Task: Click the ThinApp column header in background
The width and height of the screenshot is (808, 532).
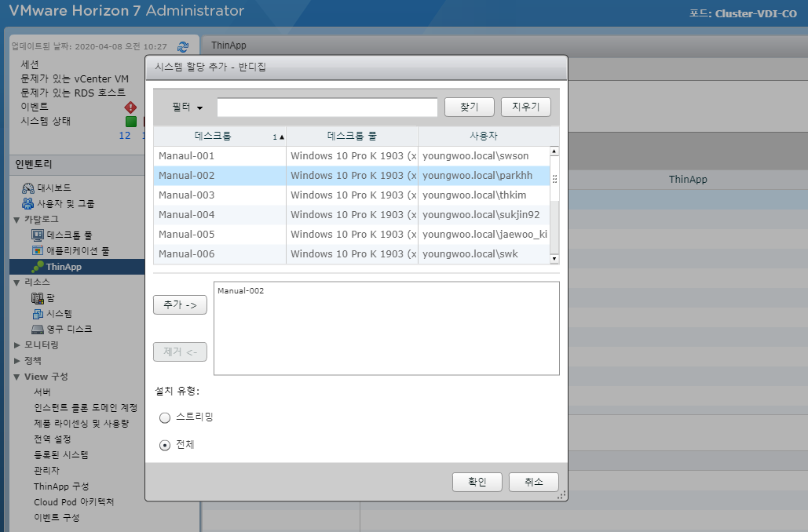Action: pos(688,180)
